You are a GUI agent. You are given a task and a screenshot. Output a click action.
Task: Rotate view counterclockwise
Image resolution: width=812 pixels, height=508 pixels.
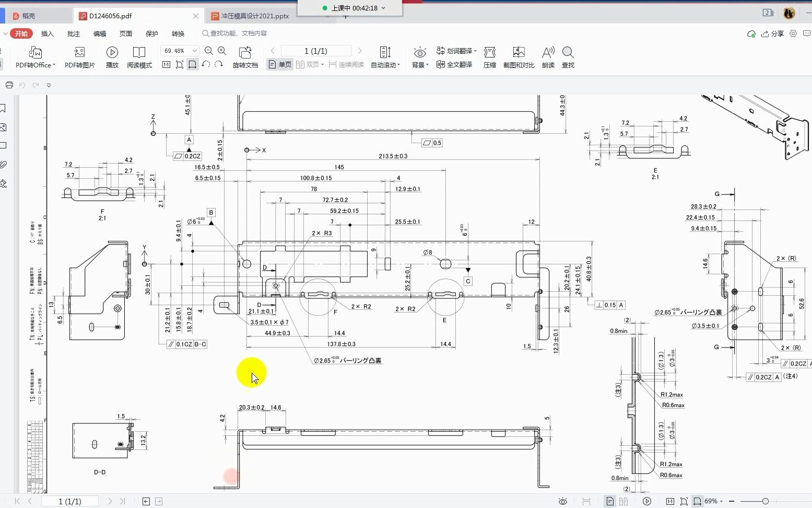206,64
